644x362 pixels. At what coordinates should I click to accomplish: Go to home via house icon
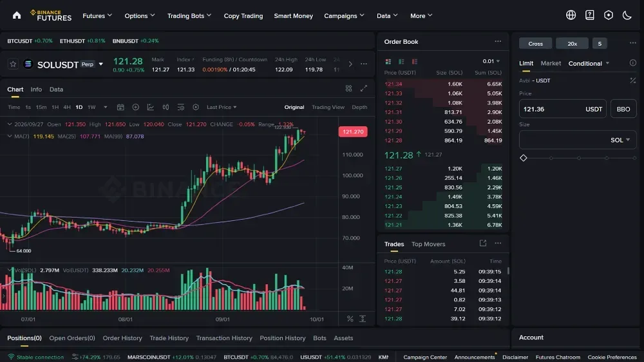(17, 15)
